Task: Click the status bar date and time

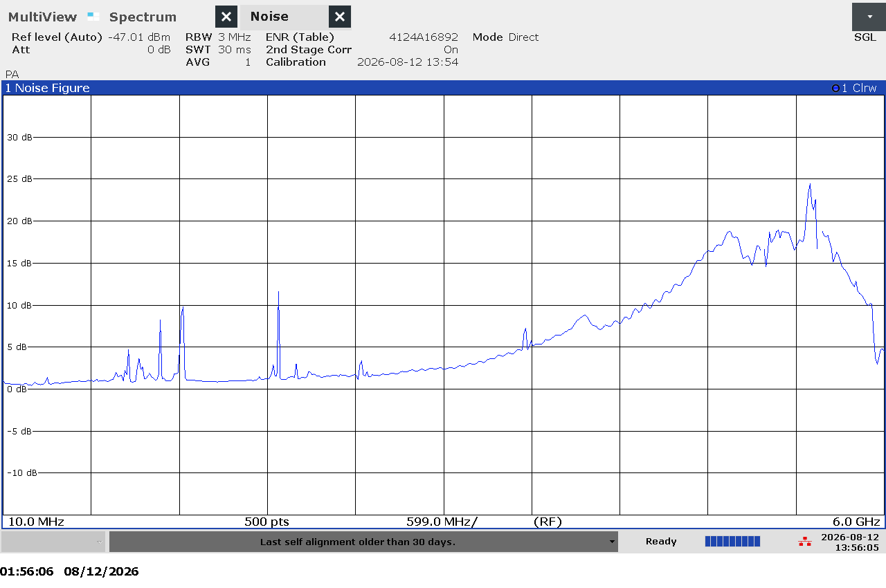Action: coord(849,542)
